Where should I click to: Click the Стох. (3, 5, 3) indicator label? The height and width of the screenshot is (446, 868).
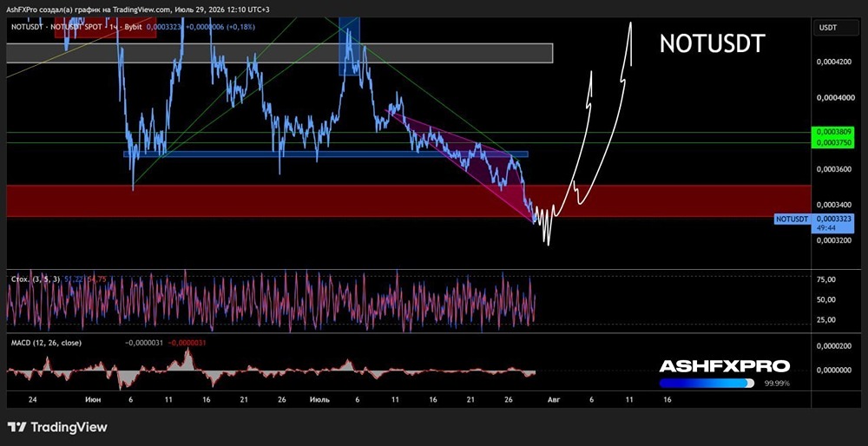click(36, 279)
